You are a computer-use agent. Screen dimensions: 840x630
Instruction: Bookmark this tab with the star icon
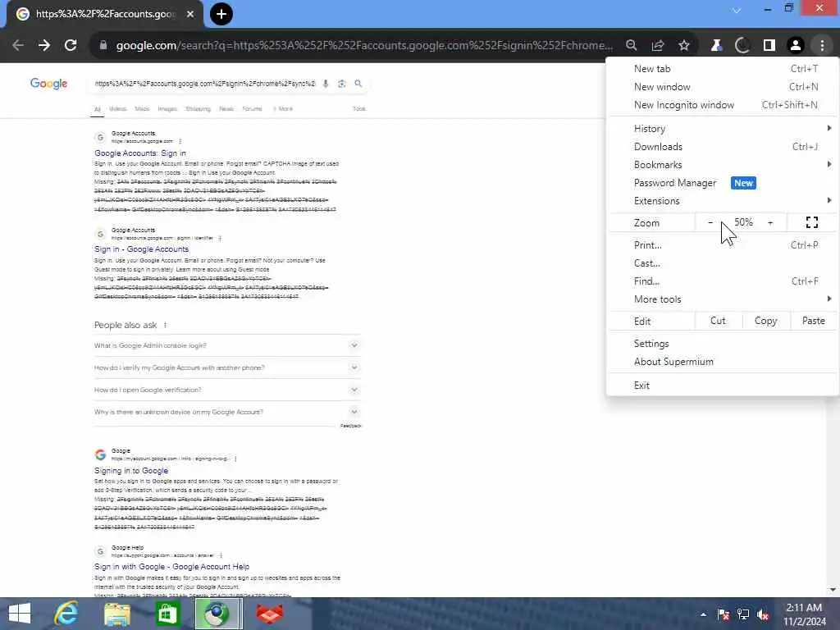[684, 46]
